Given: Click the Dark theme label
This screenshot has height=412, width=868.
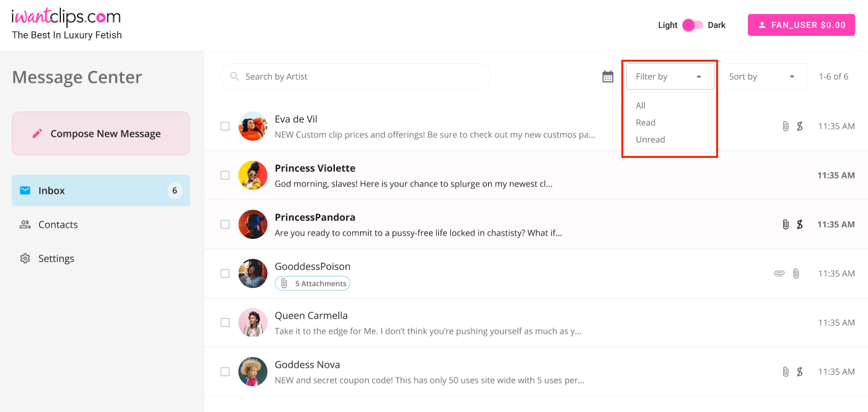Looking at the screenshot, I should click(717, 25).
